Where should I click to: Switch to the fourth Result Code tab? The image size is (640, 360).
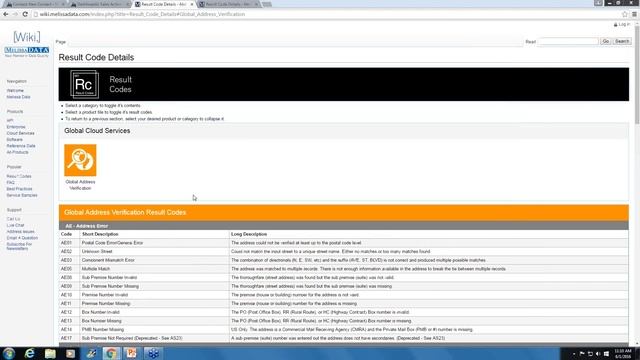pos(228,4)
